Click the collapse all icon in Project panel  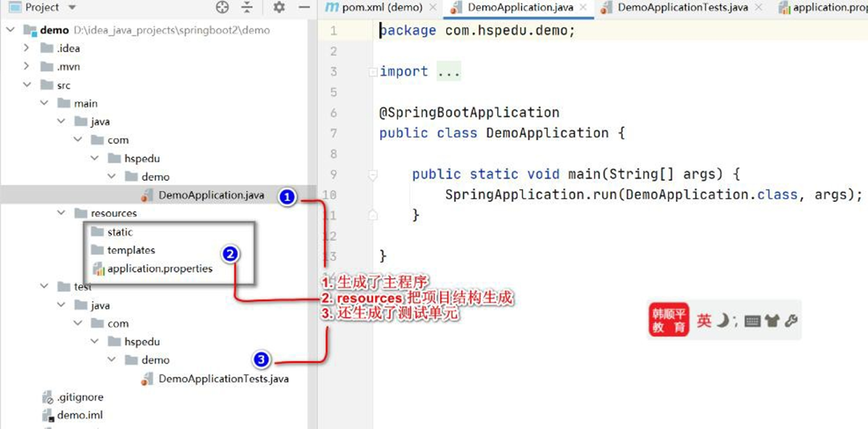[x=247, y=7]
